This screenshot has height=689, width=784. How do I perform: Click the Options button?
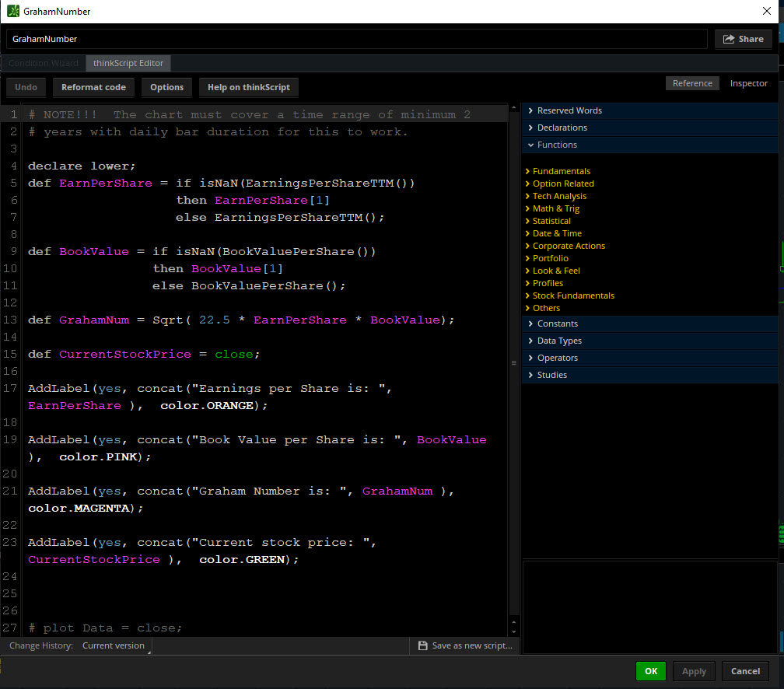click(x=166, y=87)
